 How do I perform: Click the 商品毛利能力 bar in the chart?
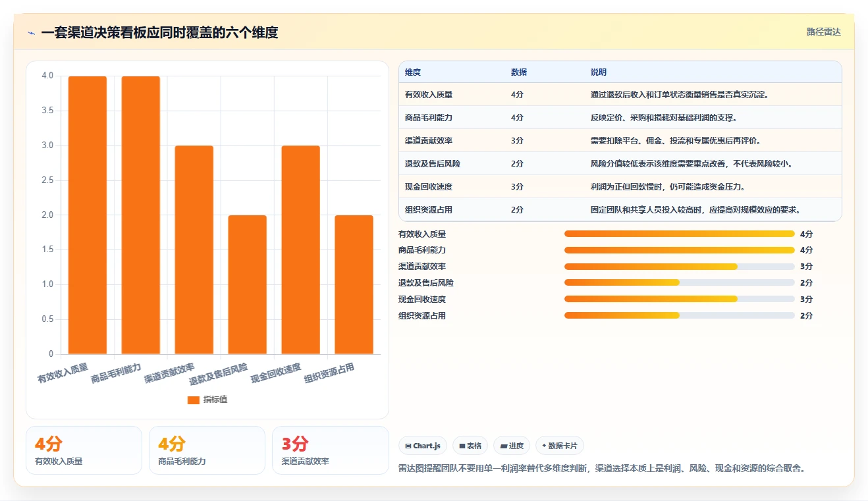[141, 215]
